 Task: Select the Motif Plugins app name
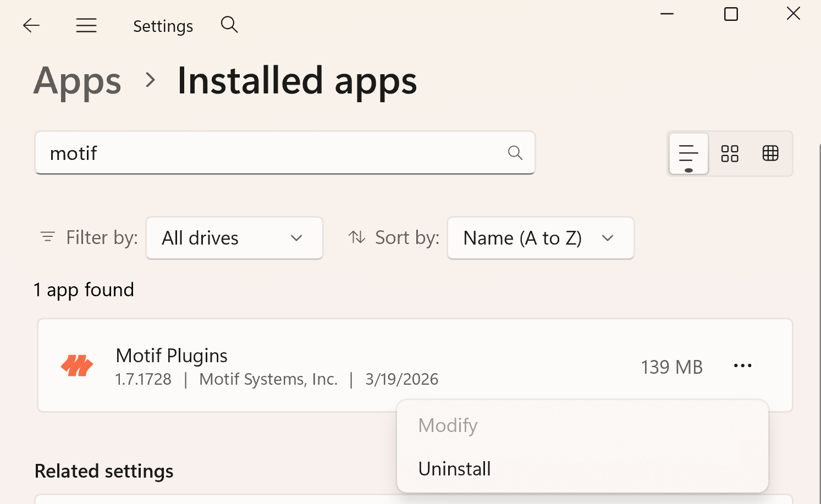point(172,356)
